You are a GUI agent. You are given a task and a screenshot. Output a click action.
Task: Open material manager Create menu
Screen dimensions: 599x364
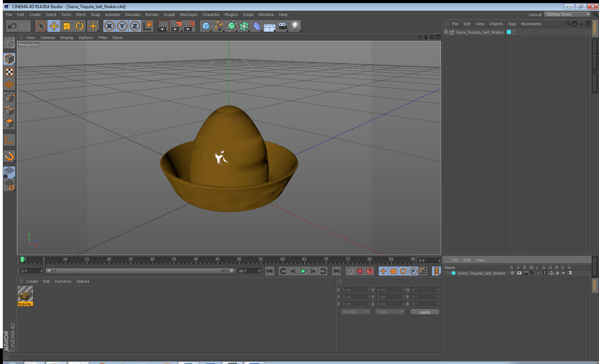coord(32,281)
